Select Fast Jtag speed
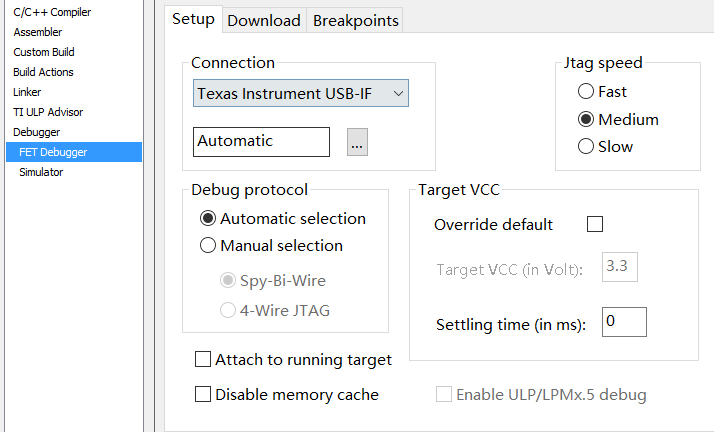The image size is (714, 432). 586,92
